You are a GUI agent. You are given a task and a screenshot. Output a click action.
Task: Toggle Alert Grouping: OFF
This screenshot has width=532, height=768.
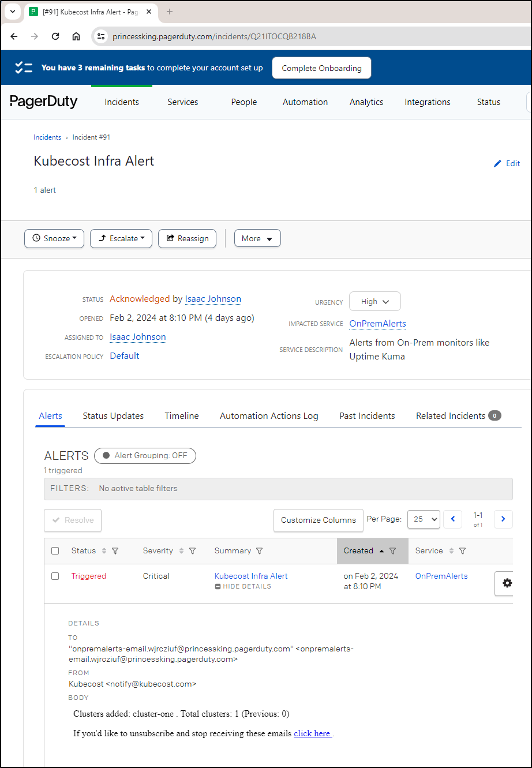(145, 455)
